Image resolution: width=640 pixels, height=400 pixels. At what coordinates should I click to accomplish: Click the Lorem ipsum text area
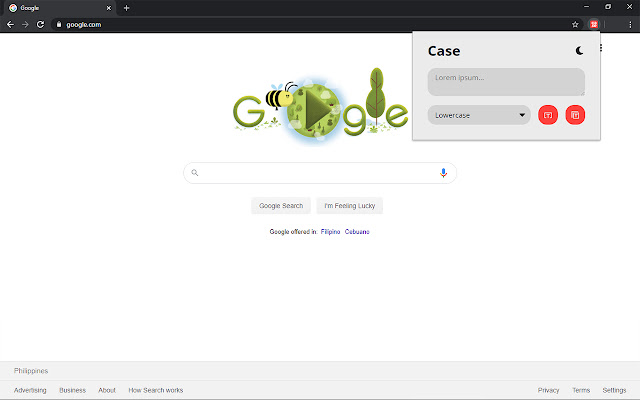coord(506,82)
